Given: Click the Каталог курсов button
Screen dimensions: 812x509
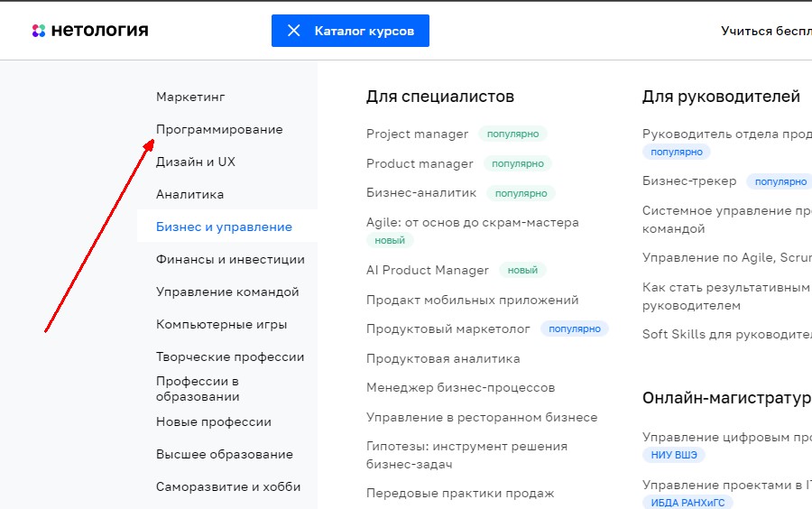Looking at the screenshot, I should click(350, 31).
